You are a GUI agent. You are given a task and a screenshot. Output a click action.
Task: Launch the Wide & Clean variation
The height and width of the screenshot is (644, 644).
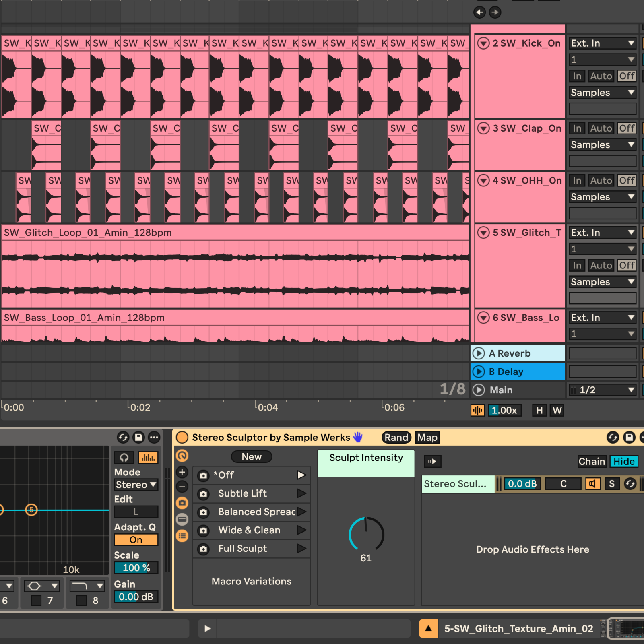[x=301, y=530]
